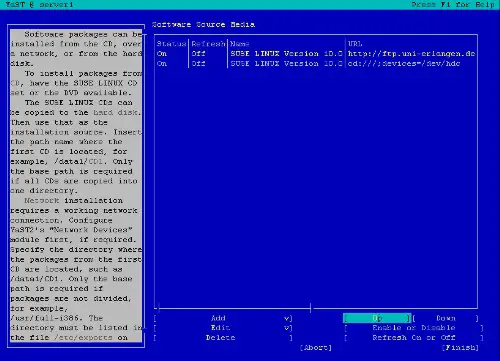Click the Press F1 for Help text
This screenshot has height=361, width=500.
point(453,5)
